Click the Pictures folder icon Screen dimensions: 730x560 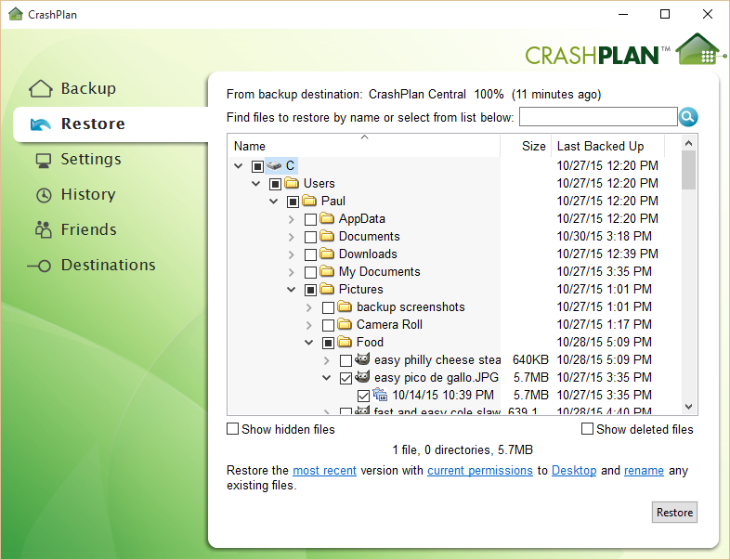coord(327,289)
